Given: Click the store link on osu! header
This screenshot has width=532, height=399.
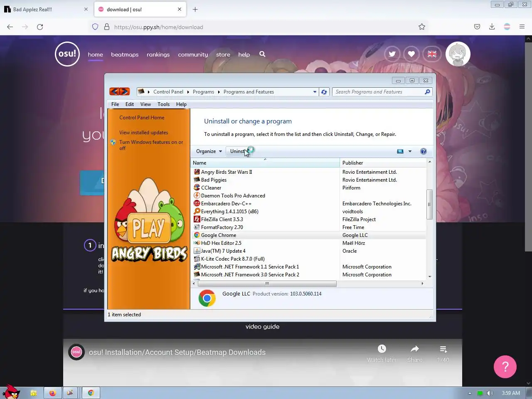Looking at the screenshot, I should click(223, 54).
